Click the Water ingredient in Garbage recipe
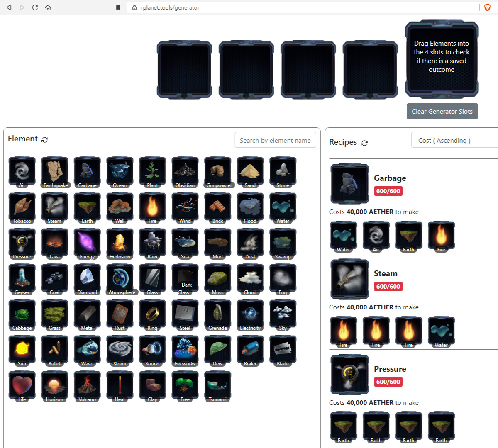 (x=343, y=236)
